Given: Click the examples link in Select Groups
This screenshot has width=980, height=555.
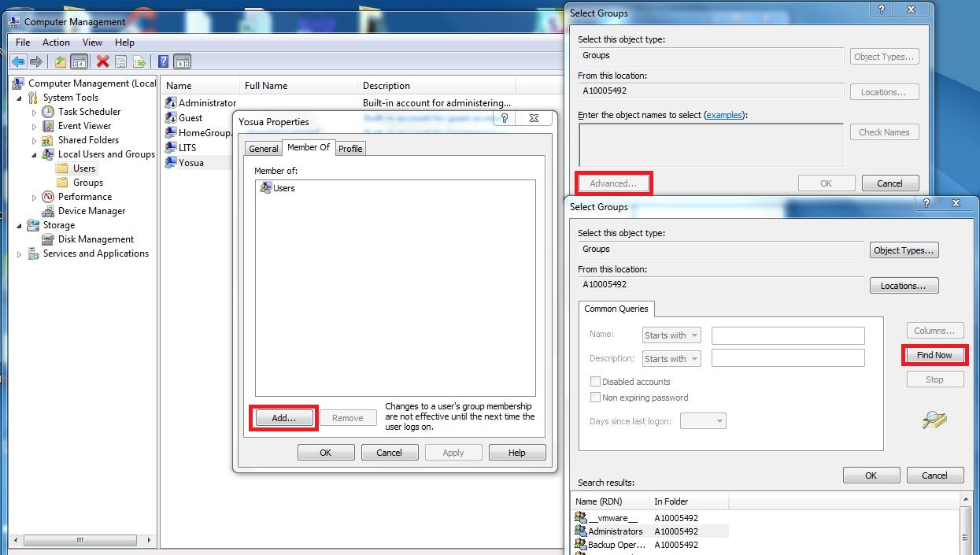Looking at the screenshot, I should coord(723,114).
